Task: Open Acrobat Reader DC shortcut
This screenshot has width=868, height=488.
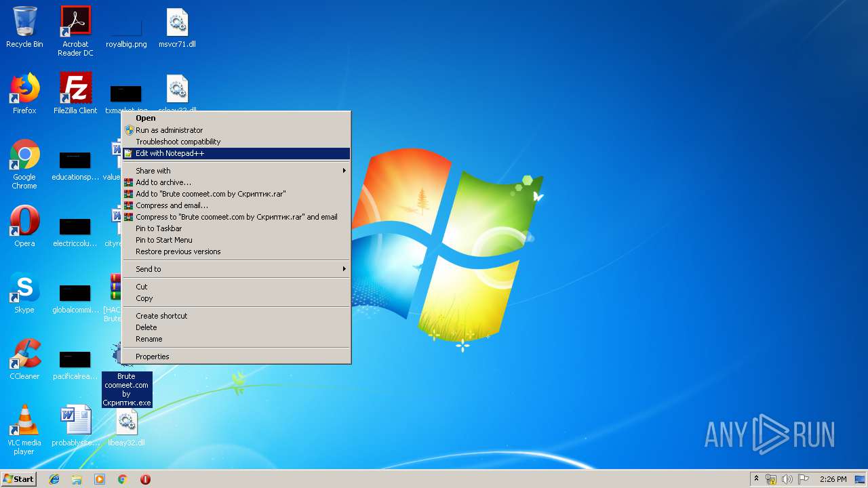Action: click(x=75, y=31)
